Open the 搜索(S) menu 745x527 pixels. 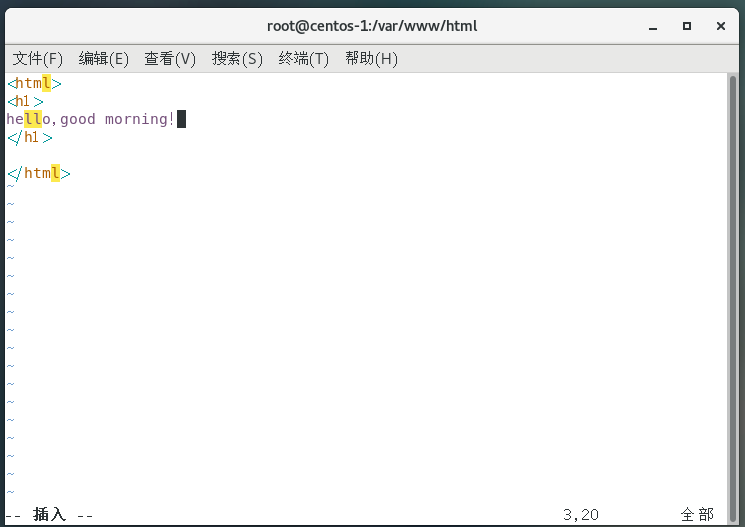click(237, 59)
